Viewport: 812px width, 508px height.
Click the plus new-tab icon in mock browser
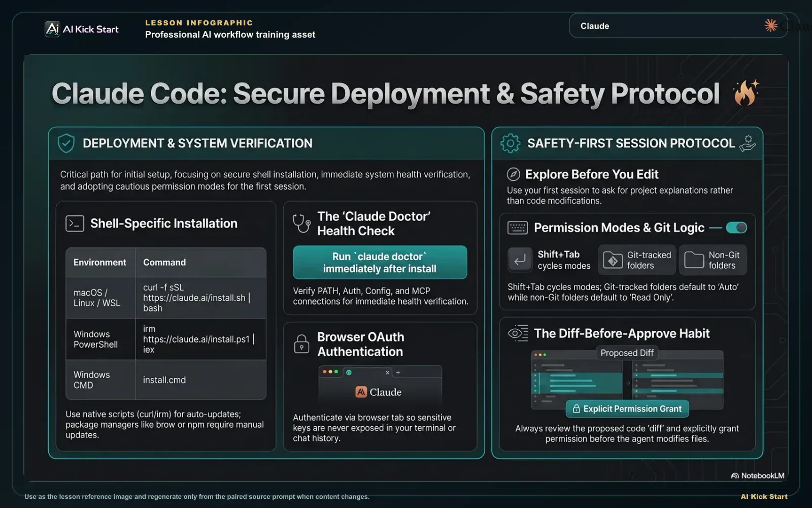pyautogui.click(x=398, y=372)
